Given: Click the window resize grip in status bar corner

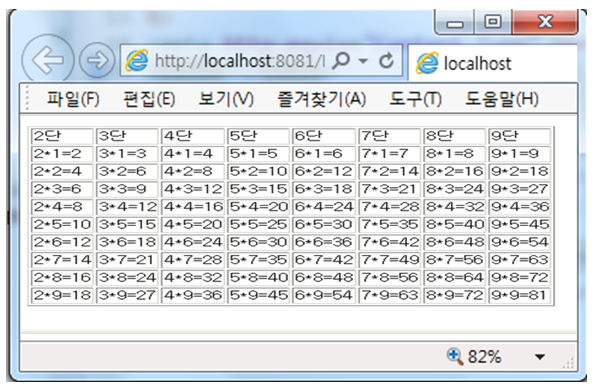Looking at the screenshot, I should [x=568, y=363].
